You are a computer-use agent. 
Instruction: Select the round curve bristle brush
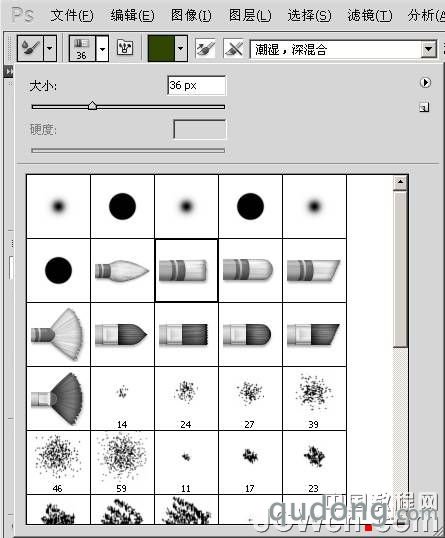[x=250, y=270]
